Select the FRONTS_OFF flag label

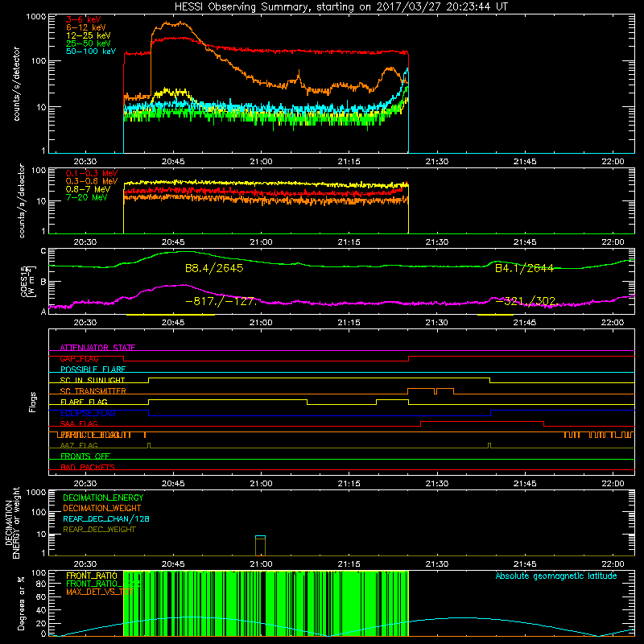click(x=85, y=456)
